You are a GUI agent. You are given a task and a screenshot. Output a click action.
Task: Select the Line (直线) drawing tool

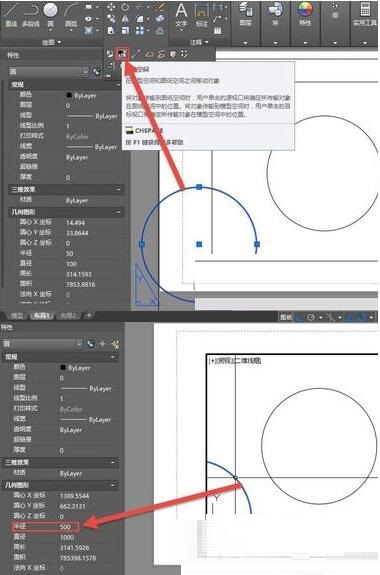pos(11,15)
